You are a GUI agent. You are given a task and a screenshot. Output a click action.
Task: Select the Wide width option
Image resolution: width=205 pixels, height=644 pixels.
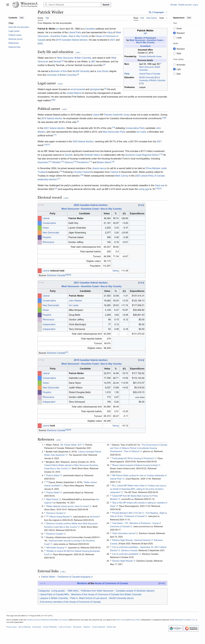click(x=174, y=53)
